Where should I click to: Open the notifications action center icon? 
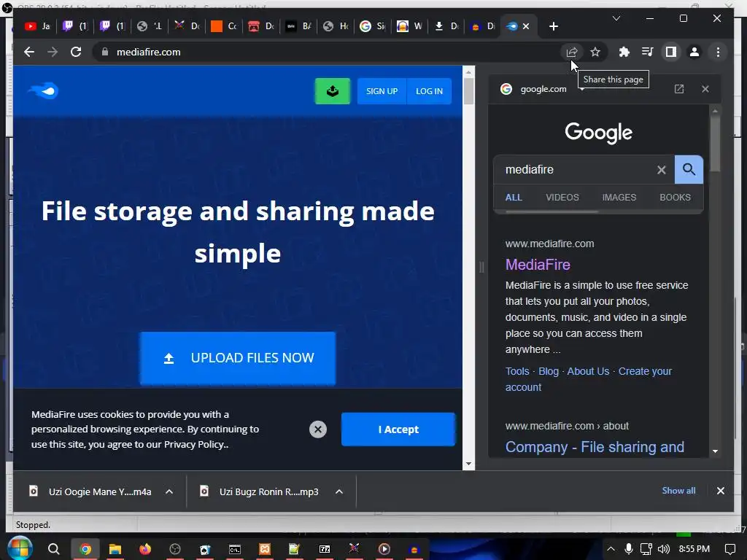(729, 549)
